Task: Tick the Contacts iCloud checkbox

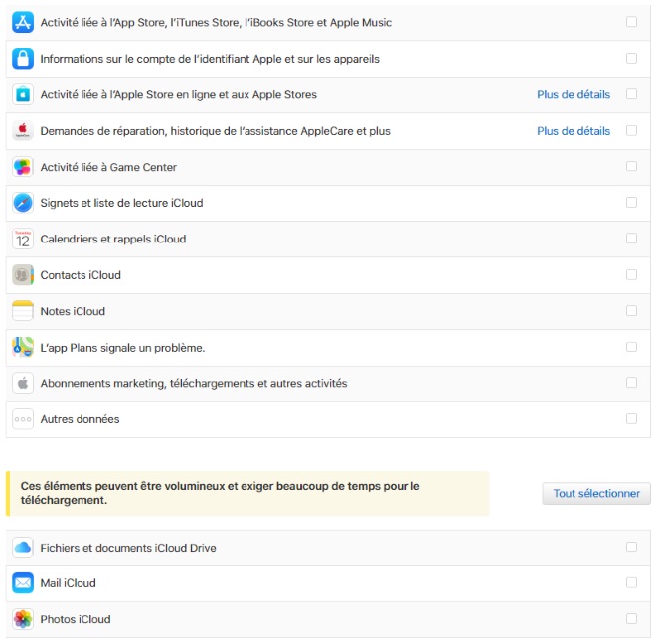Action: (x=631, y=275)
